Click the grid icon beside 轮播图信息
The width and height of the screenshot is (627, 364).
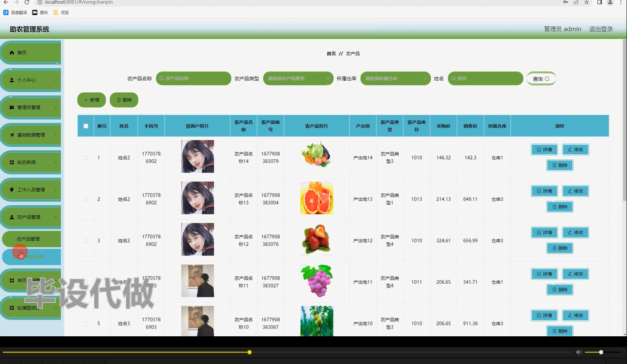tap(12, 308)
